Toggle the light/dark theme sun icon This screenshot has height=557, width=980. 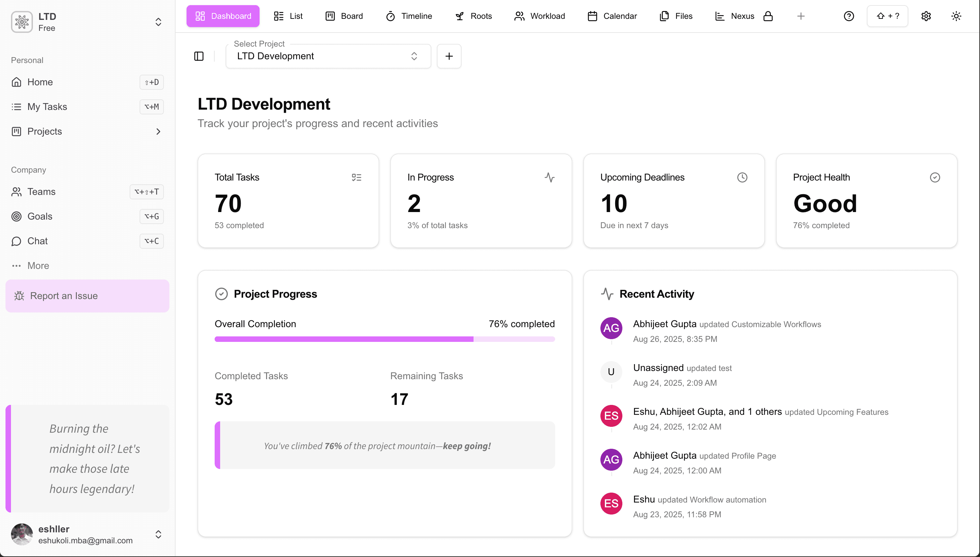click(x=956, y=16)
